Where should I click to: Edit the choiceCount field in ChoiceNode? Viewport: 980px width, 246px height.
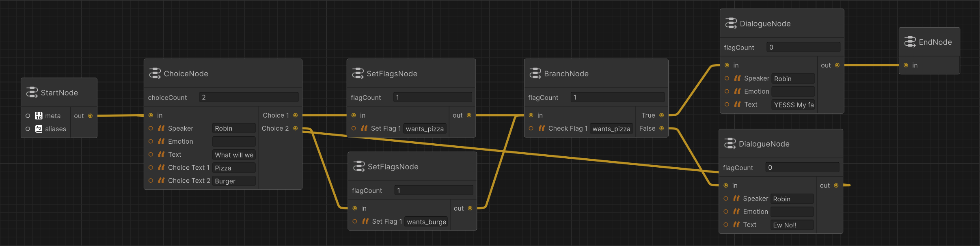click(x=249, y=97)
